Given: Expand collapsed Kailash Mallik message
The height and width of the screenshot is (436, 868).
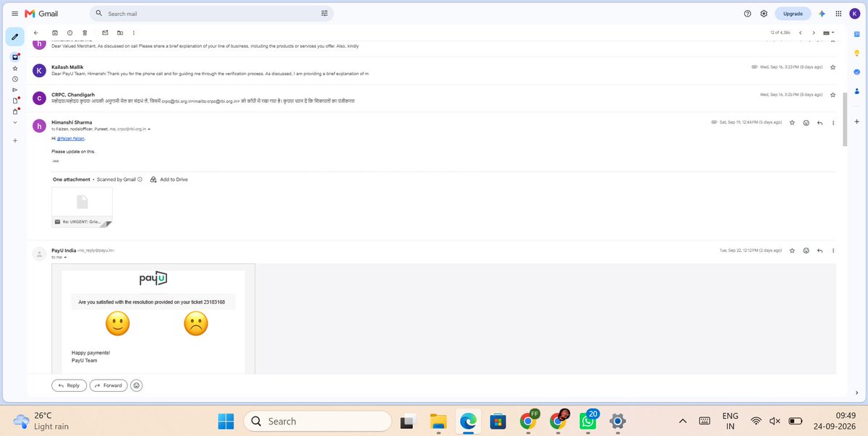Looking at the screenshot, I should [434, 70].
